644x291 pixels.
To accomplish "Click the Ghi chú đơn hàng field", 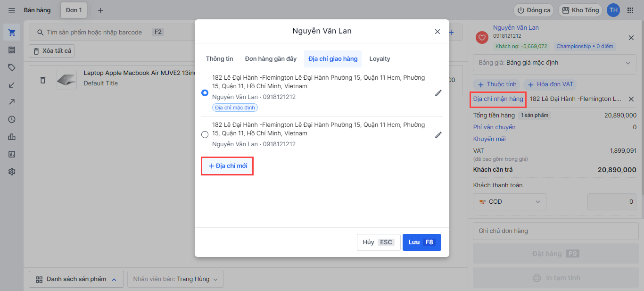I will click(554, 231).
